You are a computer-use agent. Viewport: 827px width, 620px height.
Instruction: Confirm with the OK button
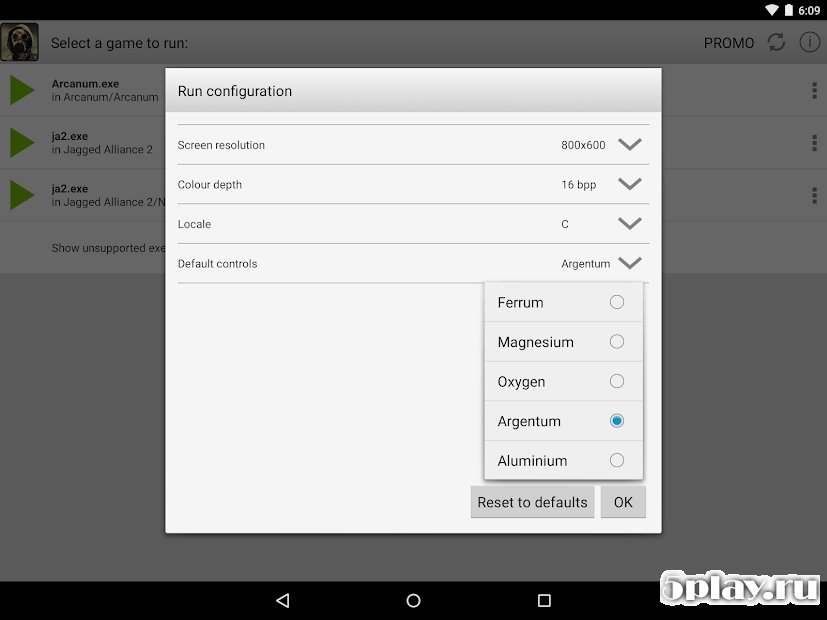[x=623, y=502]
